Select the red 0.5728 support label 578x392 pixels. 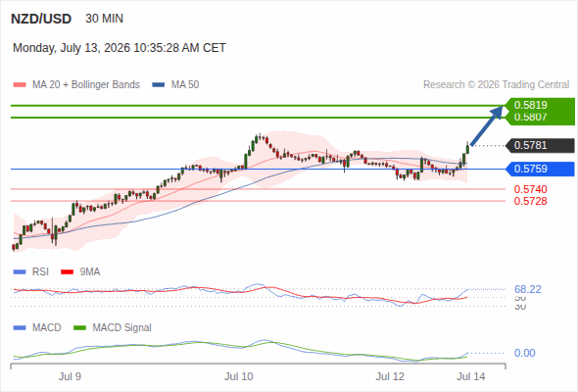pyautogui.click(x=530, y=201)
